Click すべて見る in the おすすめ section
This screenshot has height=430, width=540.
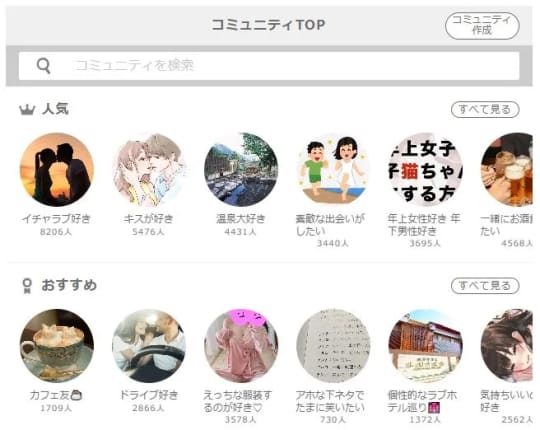click(x=485, y=286)
